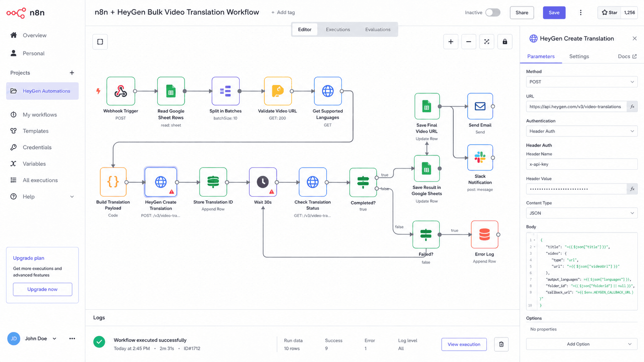Open the workflow three-dot options menu
This screenshot has height=362, width=644.
(580, 13)
